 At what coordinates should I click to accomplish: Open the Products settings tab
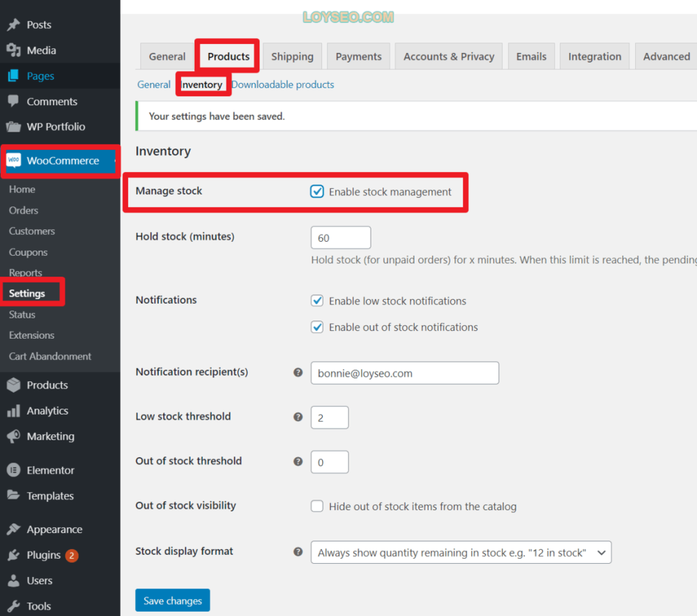229,56
